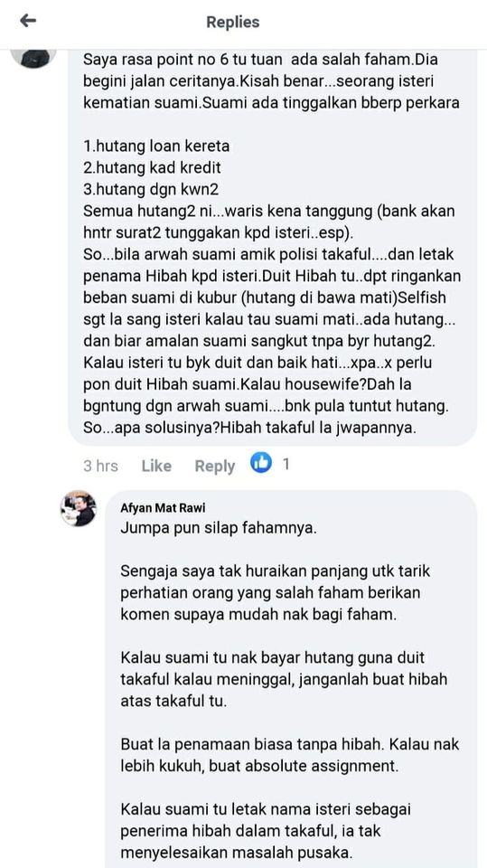
Task: View the reaction count of 1
Action: [286, 463]
